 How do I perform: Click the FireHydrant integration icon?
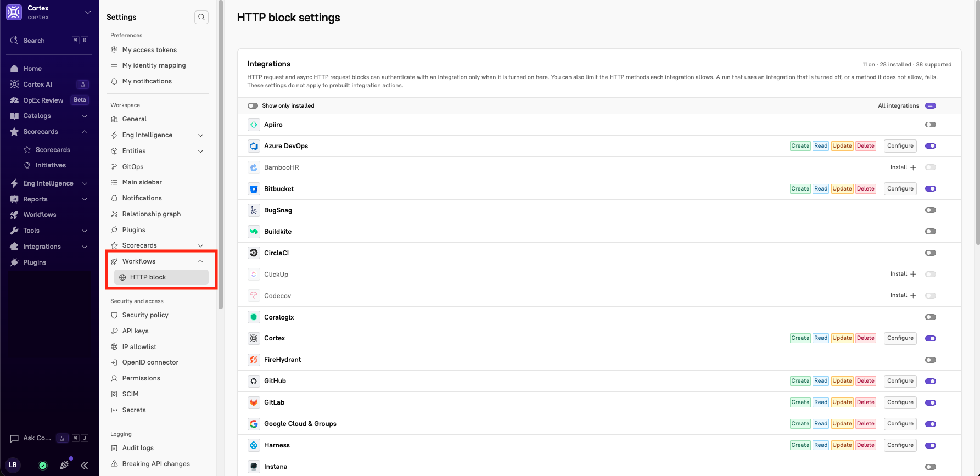(254, 360)
